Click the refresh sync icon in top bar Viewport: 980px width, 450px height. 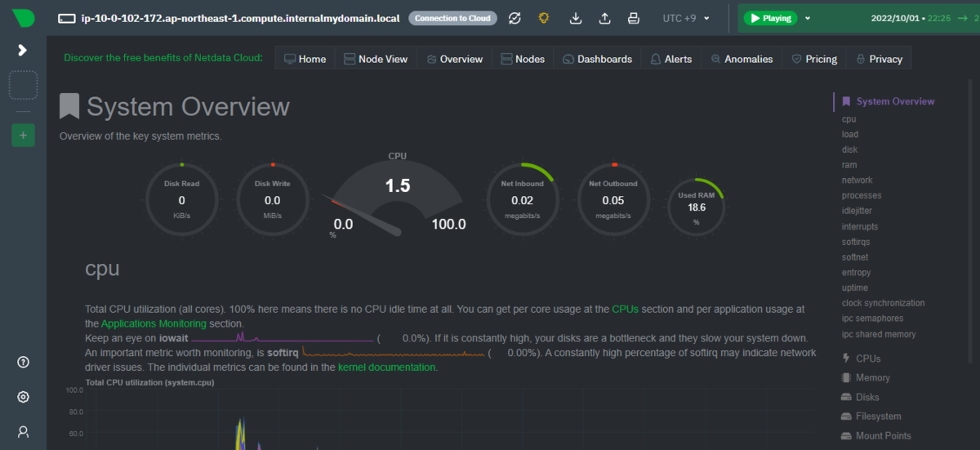point(514,18)
